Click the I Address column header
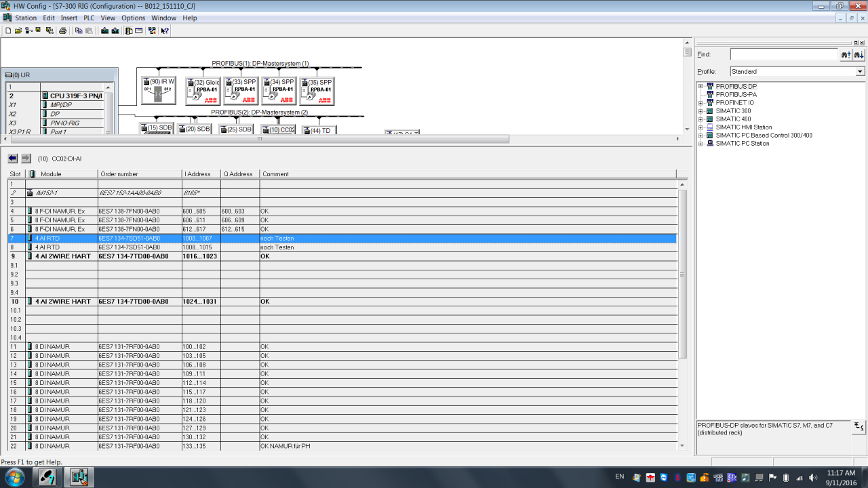The image size is (868, 488). click(201, 174)
